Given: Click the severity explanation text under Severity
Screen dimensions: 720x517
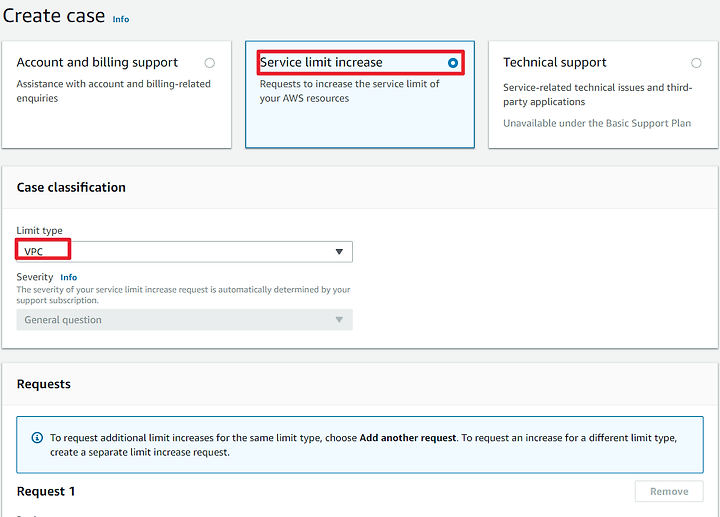Looking at the screenshot, I should (183, 295).
